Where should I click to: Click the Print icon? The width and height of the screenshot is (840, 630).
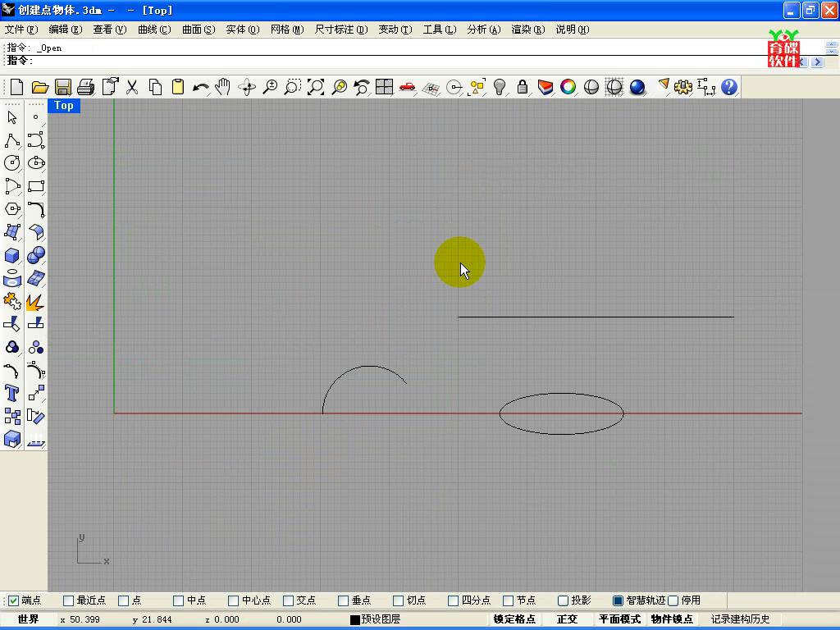[x=85, y=87]
